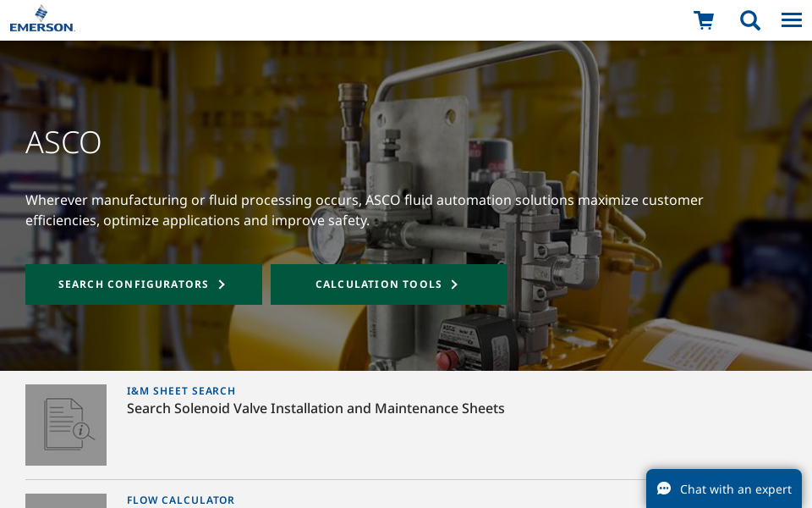Image resolution: width=812 pixels, height=508 pixels.
Task: Click the ASCO page title
Action: [x=63, y=142]
